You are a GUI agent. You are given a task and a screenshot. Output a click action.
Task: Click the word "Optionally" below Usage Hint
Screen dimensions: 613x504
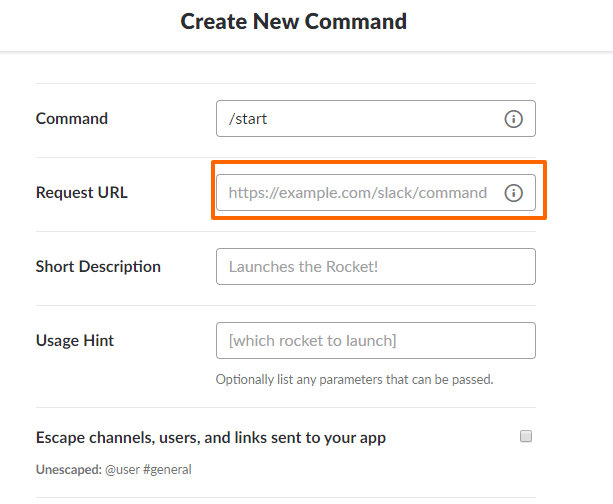coord(244,380)
